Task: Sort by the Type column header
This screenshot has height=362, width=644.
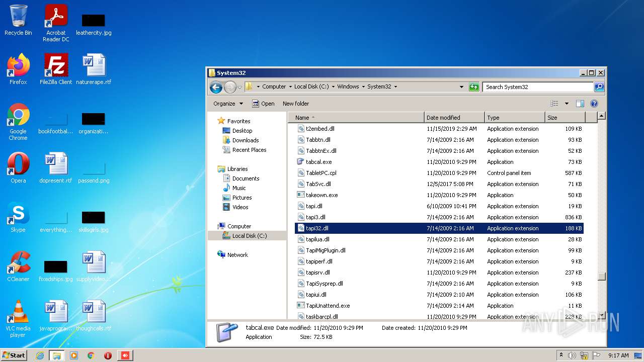Action: (515, 118)
